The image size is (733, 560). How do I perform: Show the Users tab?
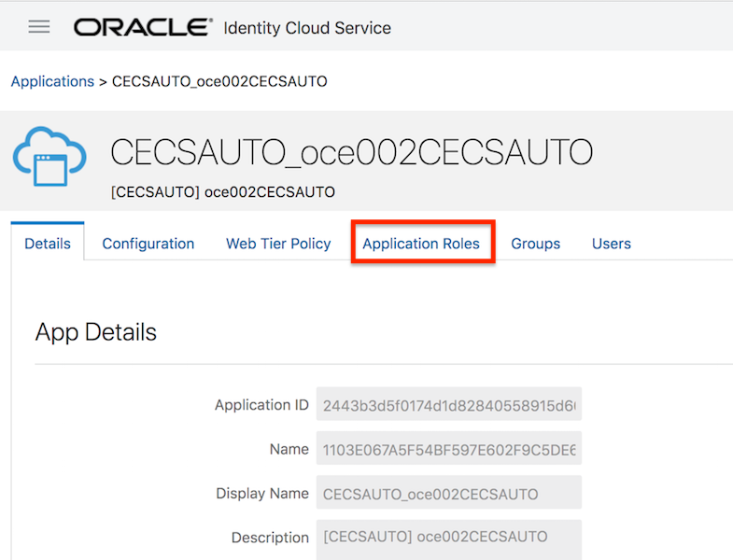coord(612,244)
